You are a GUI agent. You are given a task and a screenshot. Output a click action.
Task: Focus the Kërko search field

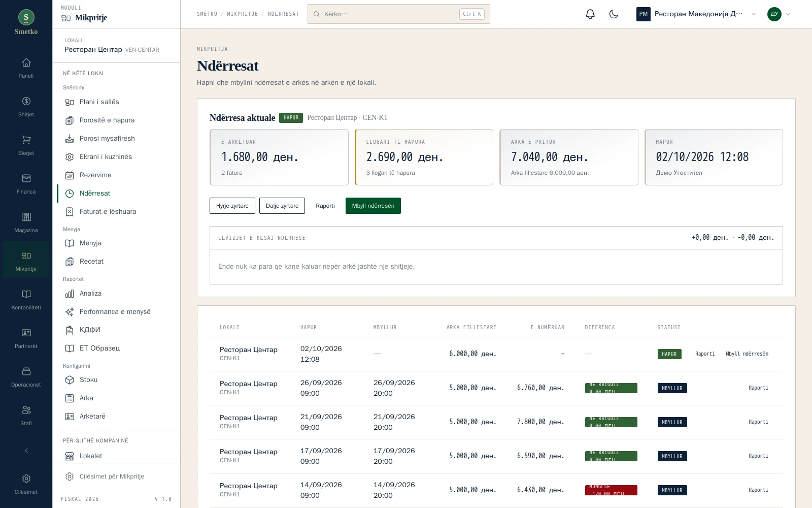[398, 14]
